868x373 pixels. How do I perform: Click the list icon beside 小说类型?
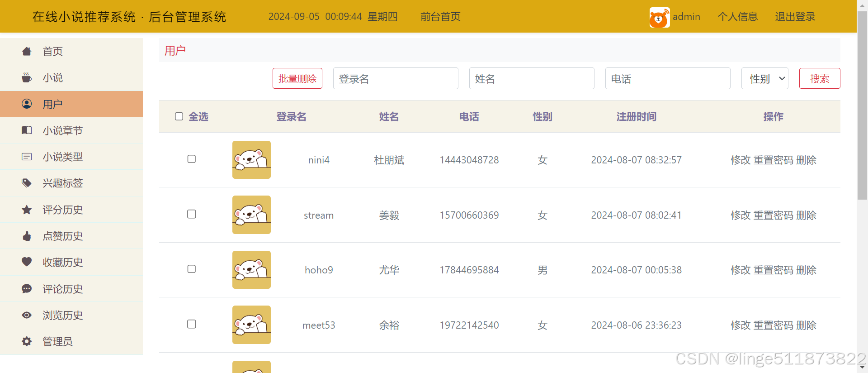pyautogui.click(x=27, y=157)
